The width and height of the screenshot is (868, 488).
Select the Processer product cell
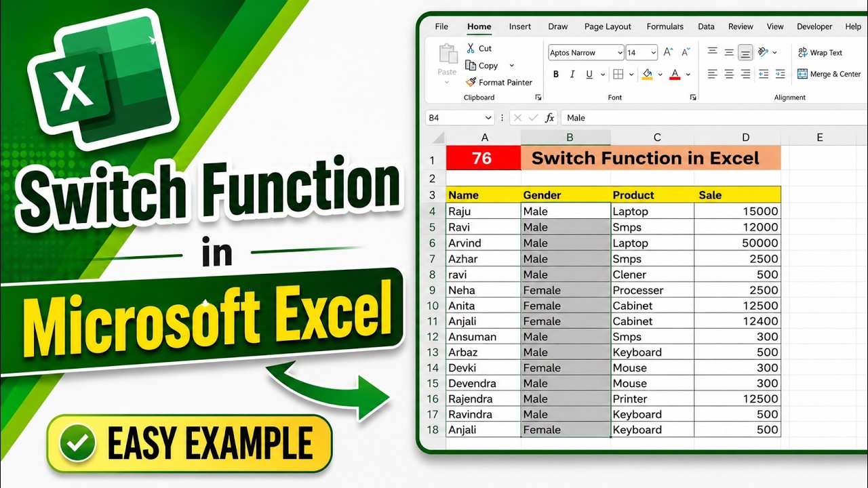click(652, 290)
